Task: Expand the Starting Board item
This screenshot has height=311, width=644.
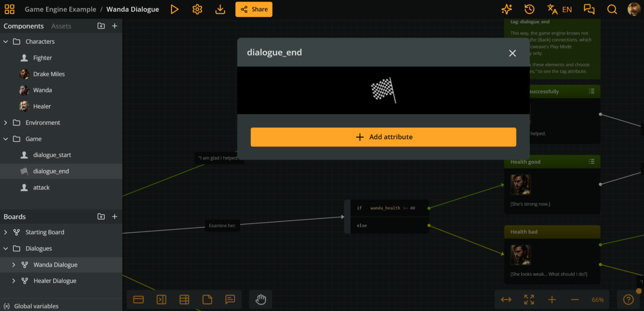Action: coord(6,232)
